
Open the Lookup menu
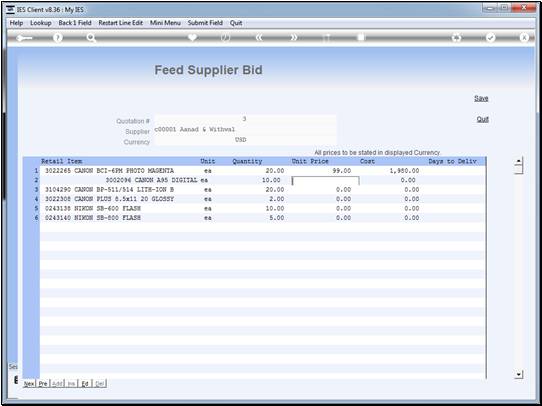(41, 23)
